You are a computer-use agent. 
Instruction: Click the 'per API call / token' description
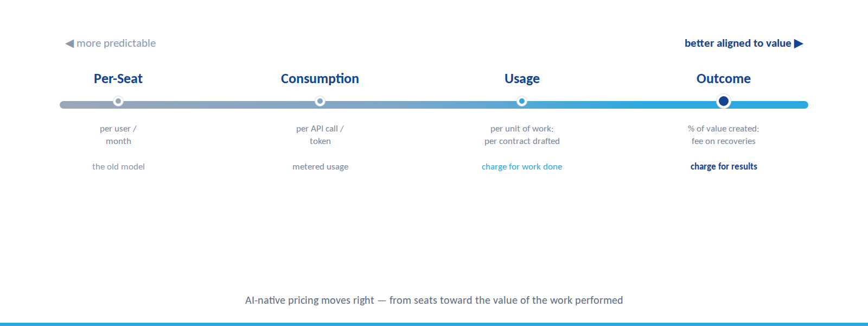click(320, 135)
